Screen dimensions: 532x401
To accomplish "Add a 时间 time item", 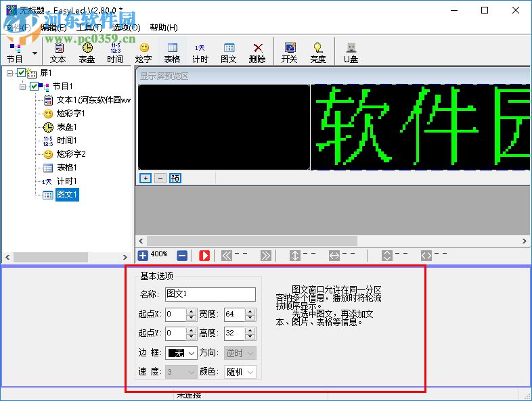I will (x=115, y=53).
